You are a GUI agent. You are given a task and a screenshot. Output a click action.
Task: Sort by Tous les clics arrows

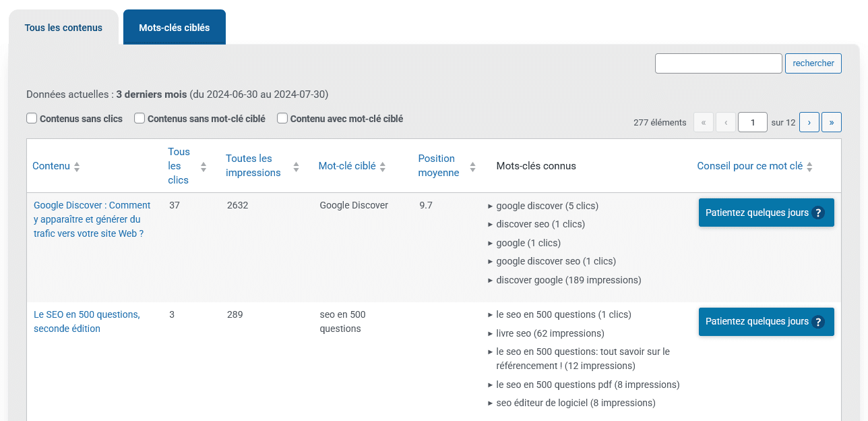(204, 167)
